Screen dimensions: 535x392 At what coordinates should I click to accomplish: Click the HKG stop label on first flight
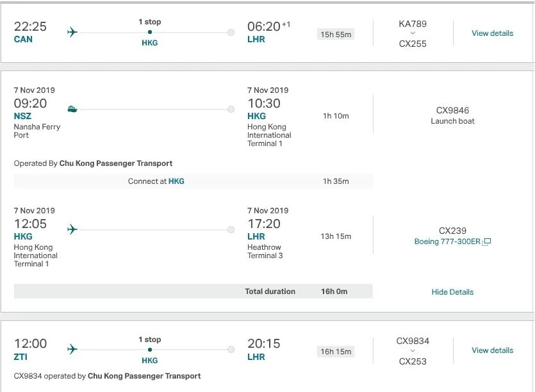tap(149, 43)
